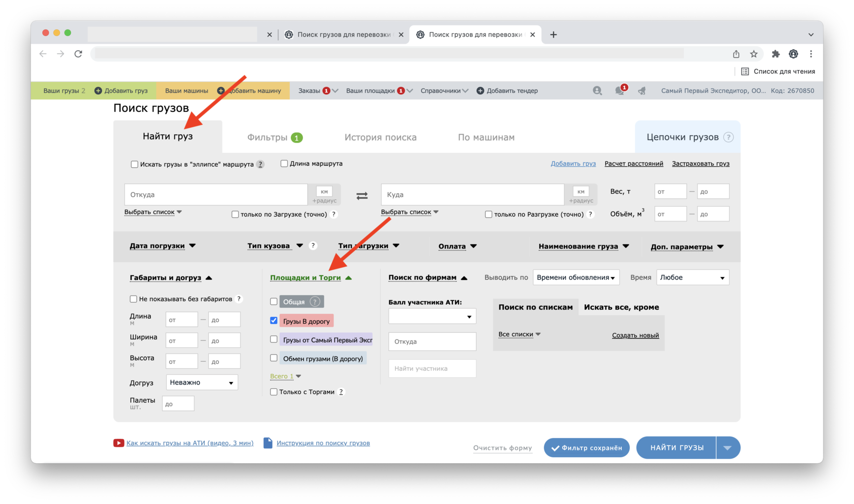Image resolution: width=854 pixels, height=504 pixels.
Task: Open arrow menu beside НАЙТИ ГРУЗЫ
Action: pyautogui.click(x=728, y=448)
